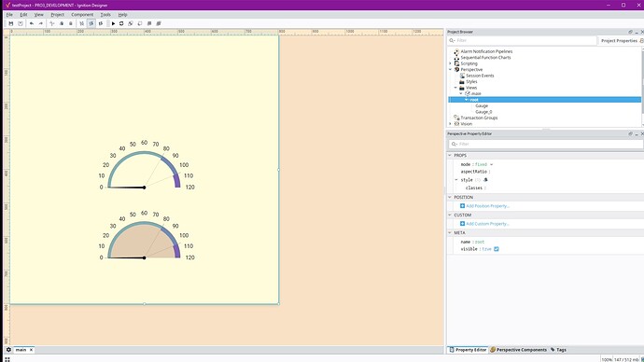The width and height of the screenshot is (644, 362).
Task: Open the Tools menu
Action: 105,14
